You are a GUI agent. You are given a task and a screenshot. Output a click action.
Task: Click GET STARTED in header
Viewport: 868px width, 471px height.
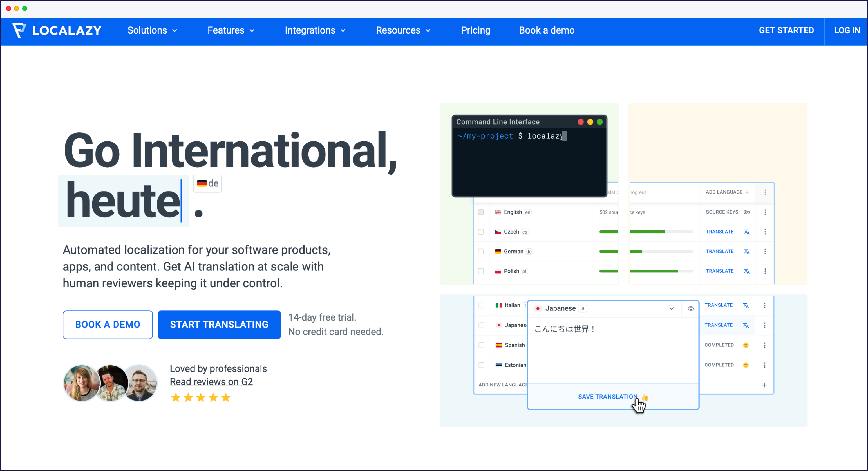[x=786, y=30]
